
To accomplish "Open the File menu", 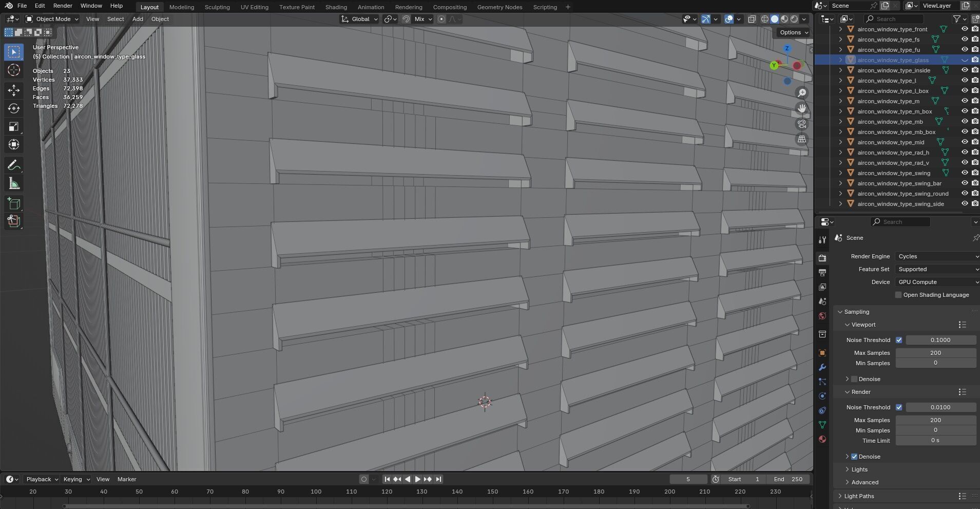I will pyautogui.click(x=22, y=6).
